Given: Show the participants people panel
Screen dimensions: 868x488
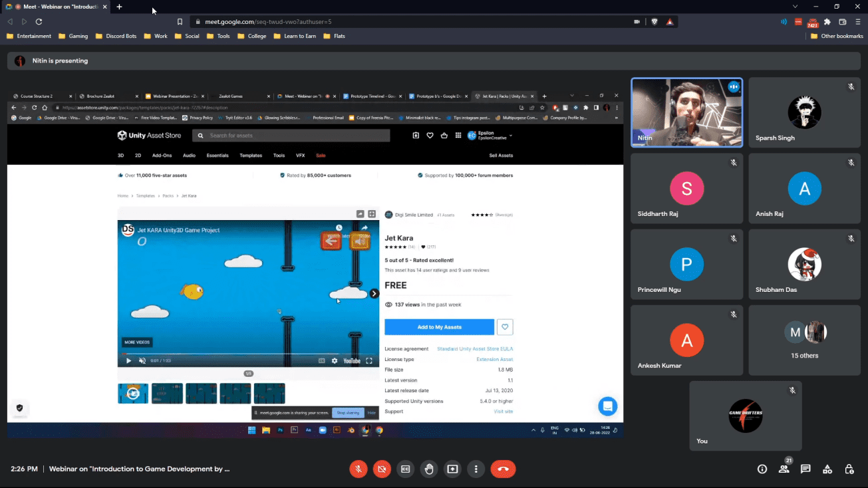Looking at the screenshot, I should [x=784, y=469].
